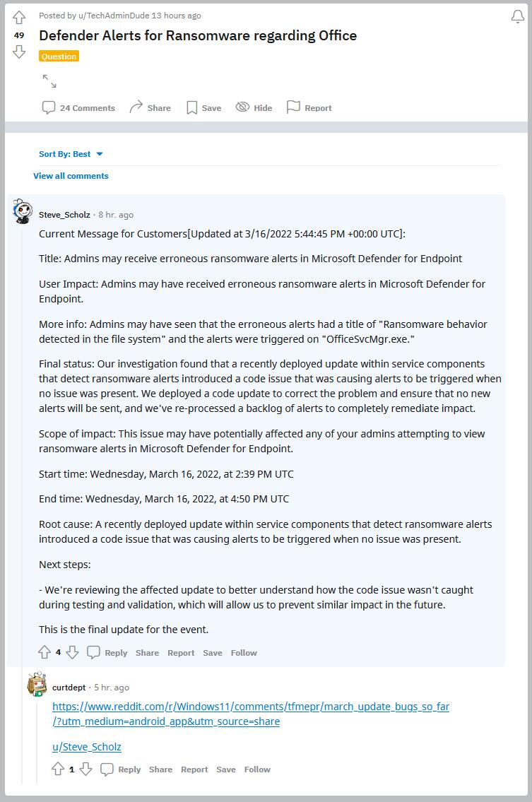Screen dimensions: 532x802
Task: Open the Steve_Scholz avatar
Action: tap(23, 211)
